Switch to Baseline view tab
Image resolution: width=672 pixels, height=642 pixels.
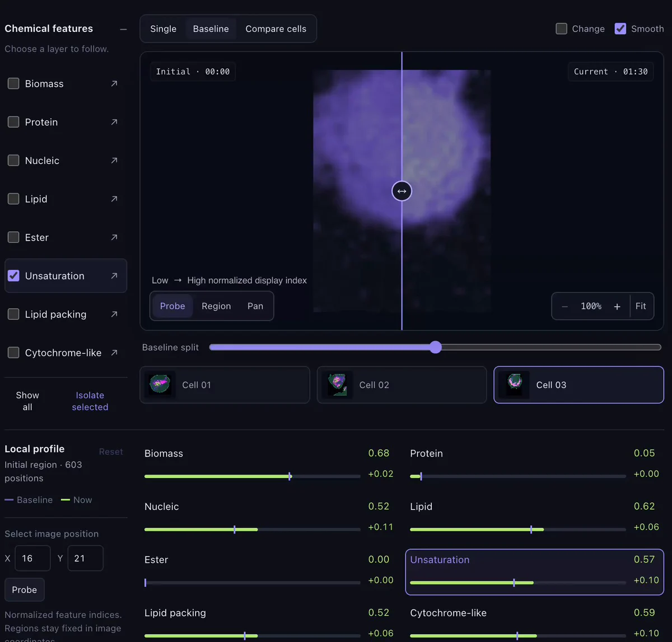pos(211,29)
